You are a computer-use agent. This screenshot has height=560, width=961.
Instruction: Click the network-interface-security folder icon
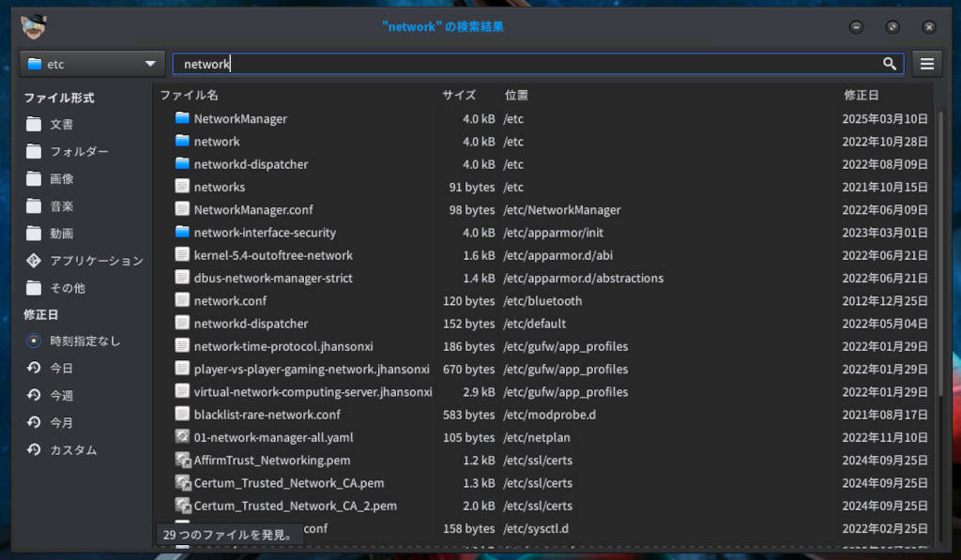click(182, 233)
